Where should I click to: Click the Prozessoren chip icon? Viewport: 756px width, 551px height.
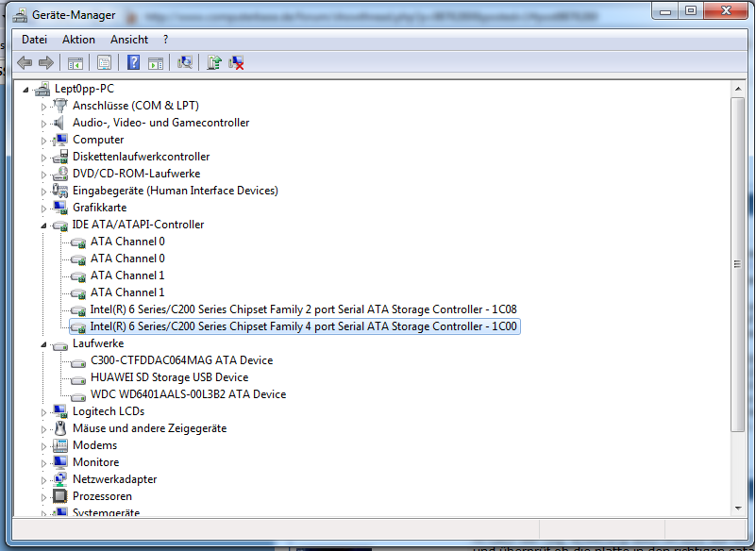(x=60, y=496)
